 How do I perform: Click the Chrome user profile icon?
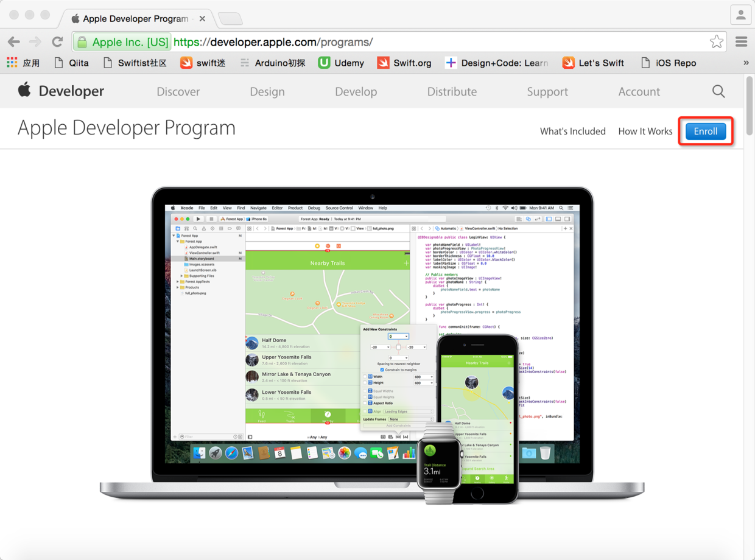tap(740, 15)
